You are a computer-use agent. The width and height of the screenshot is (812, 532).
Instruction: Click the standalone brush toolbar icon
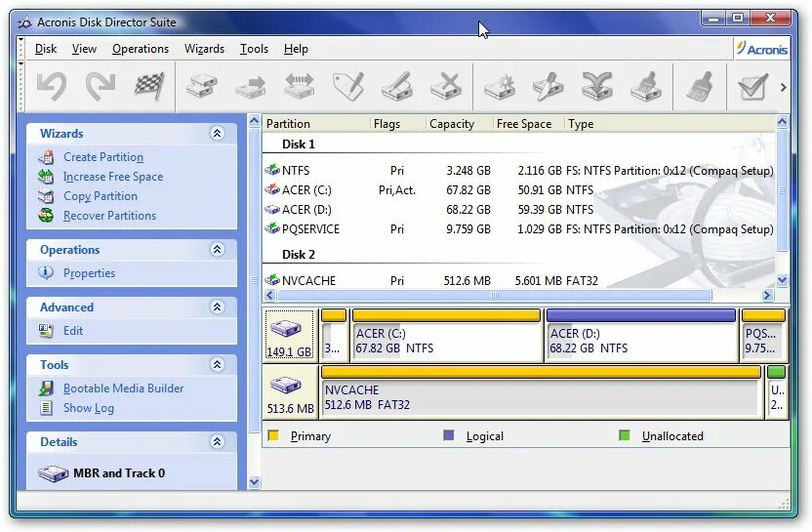700,86
